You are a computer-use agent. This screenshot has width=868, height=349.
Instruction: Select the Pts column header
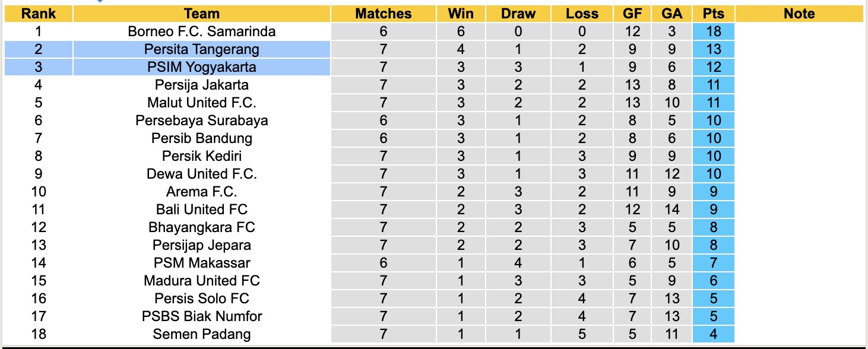tap(713, 14)
